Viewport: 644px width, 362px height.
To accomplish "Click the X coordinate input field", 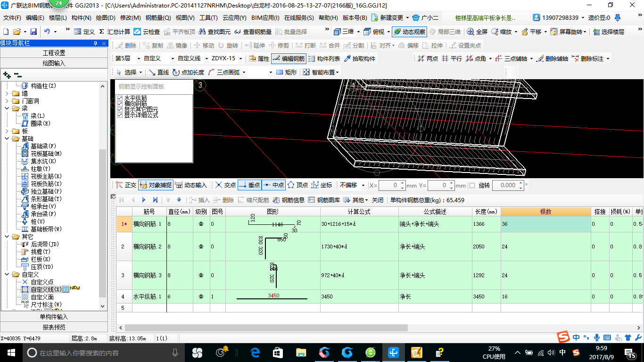I will pyautogui.click(x=389, y=185).
